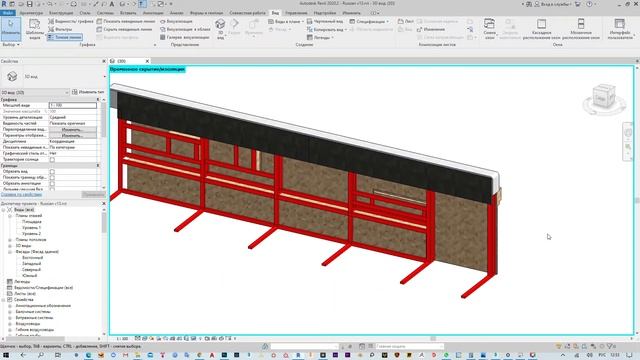
Task: Expand Балочные системы family category
Action: click(x=10, y=311)
